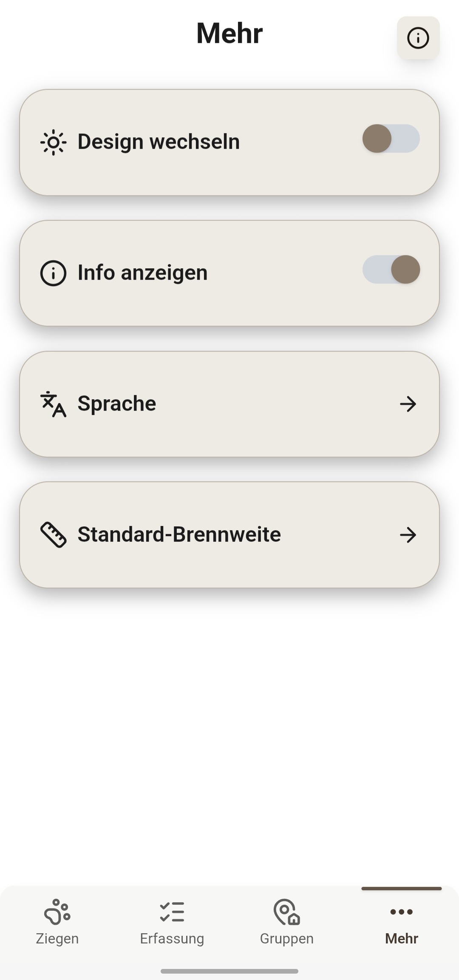This screenshot has width=459, height=980.
Task: Tap the info button in top-right corner
Action: coord(418,38)
